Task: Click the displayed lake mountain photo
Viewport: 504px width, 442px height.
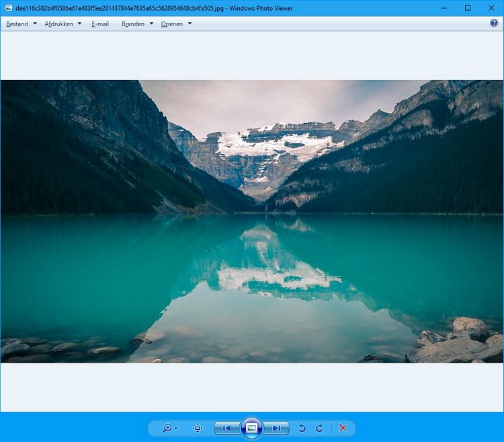Action: pos(252,221)
